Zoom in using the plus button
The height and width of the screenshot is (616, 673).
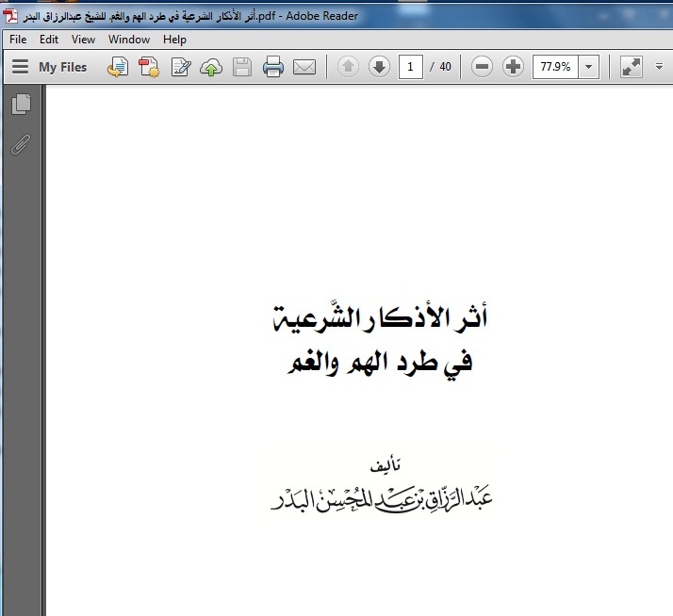pyautogui.click(x=513, y=67)
